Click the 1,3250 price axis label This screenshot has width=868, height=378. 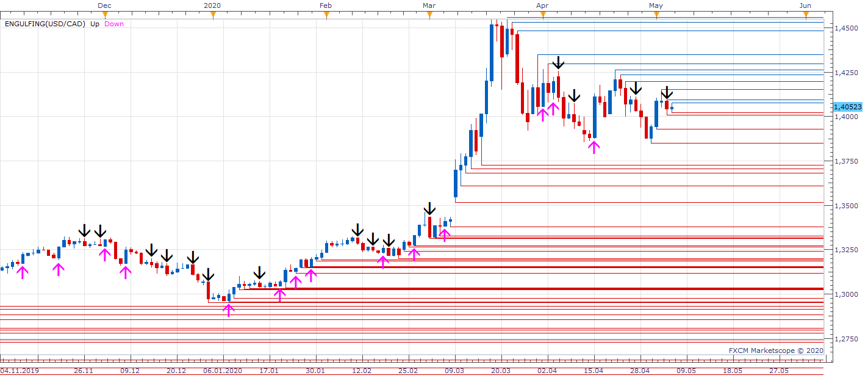(x=847, y=250)
